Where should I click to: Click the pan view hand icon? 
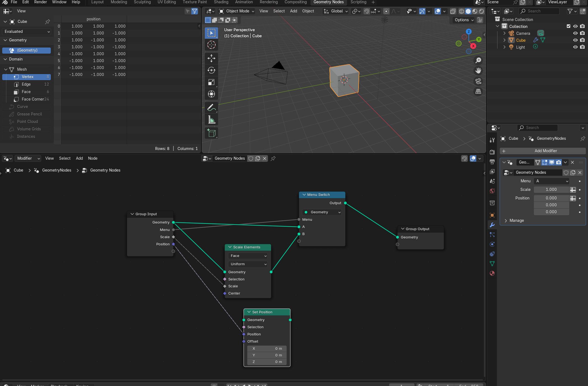pos(478,71)
